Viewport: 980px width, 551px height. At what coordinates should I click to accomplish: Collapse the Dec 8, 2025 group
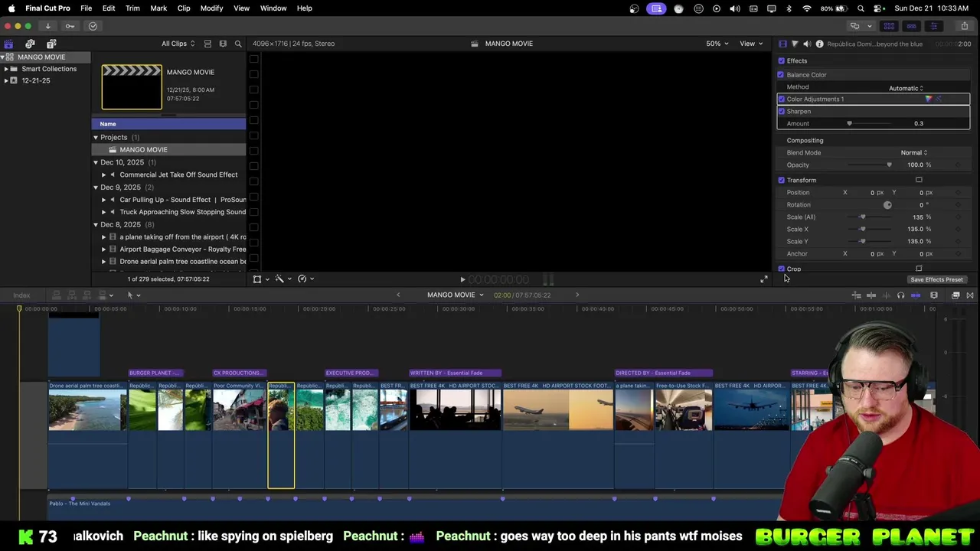click(x=96, y=224)
